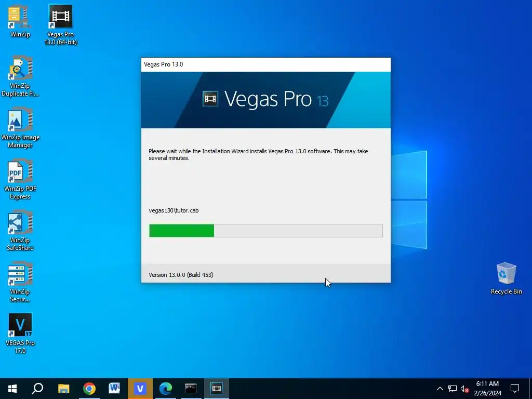Open the WinZip desktop shortcut
Viewport: 532px width, 399px height.
coord(20,20)
